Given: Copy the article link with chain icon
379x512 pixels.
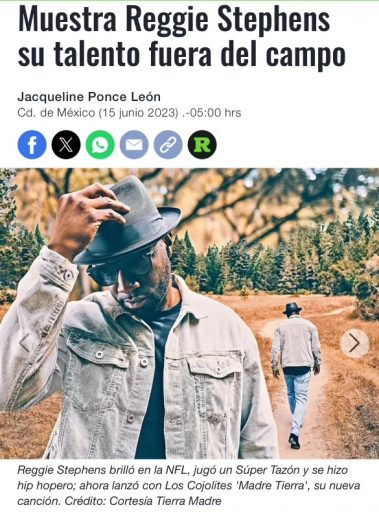Looking at the screenshot, I should (x=168, y=145).
